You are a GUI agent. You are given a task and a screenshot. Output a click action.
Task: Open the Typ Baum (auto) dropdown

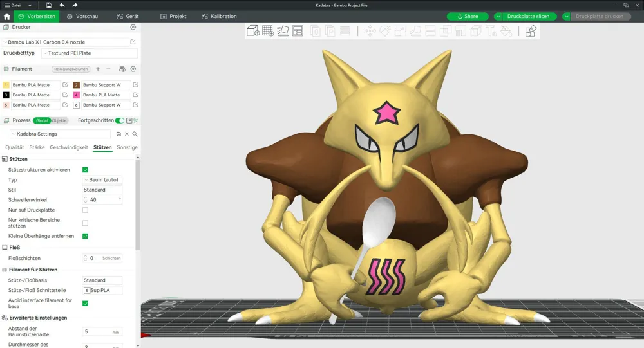pyautogui.click(x=102, y=179)
